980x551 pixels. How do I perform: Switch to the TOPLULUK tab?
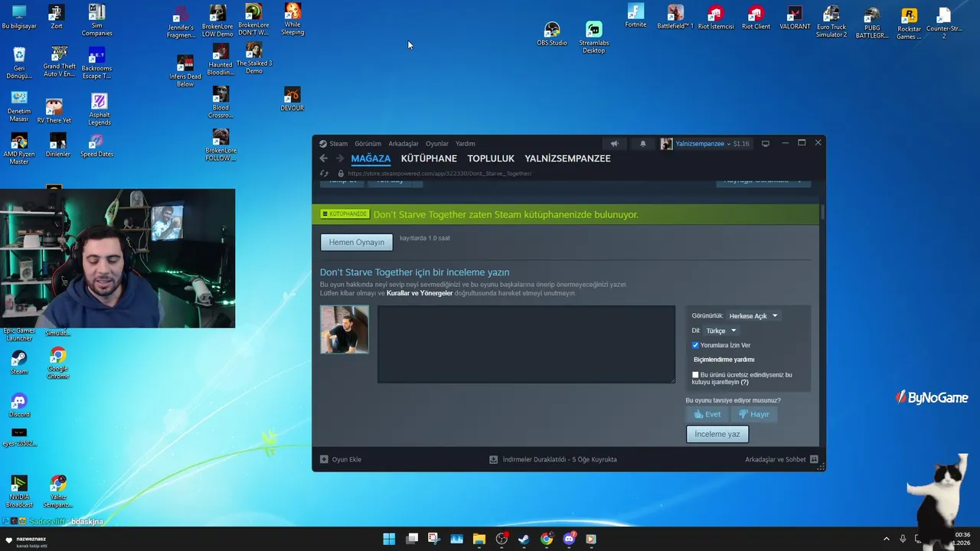pyautogui.click(x=491, y=158)
